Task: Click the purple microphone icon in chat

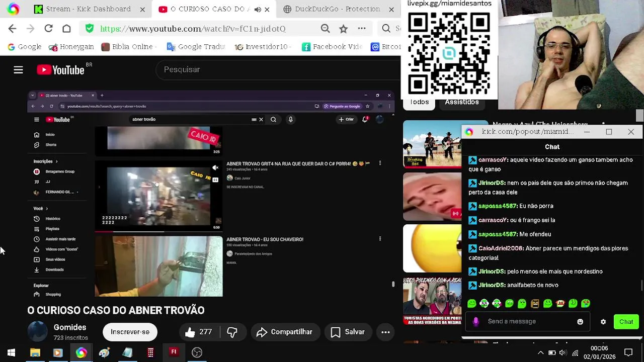Action: point(476,321)
